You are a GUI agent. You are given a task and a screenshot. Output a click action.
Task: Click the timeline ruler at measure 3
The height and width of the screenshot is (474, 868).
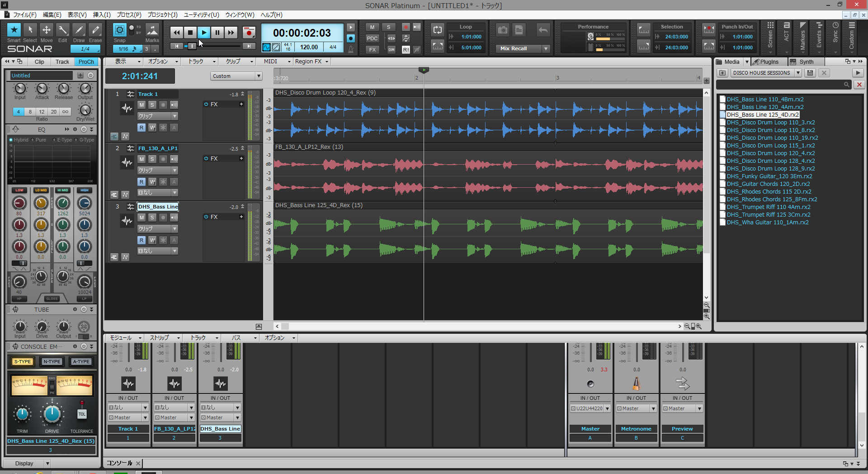coord(557,78)
